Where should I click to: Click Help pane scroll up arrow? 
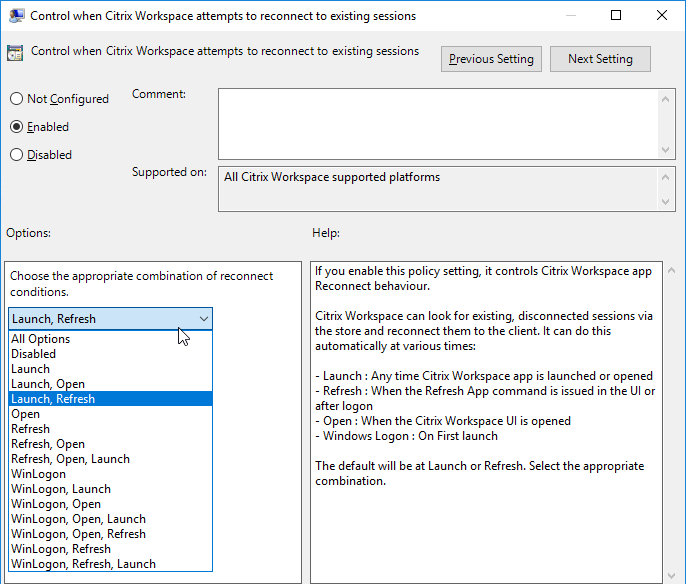point(672,271)
